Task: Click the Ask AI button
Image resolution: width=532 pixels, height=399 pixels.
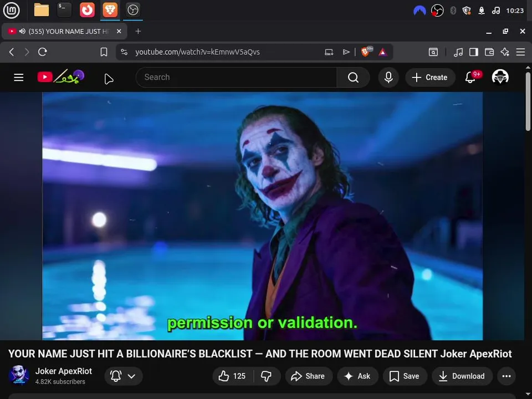Action: 357,376
